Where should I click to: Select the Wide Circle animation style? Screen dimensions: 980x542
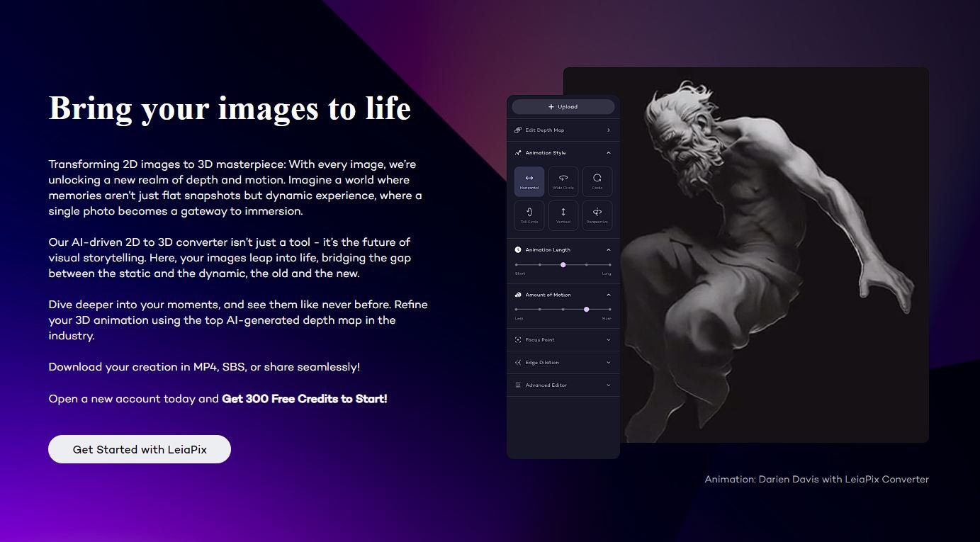coord(563,181)
